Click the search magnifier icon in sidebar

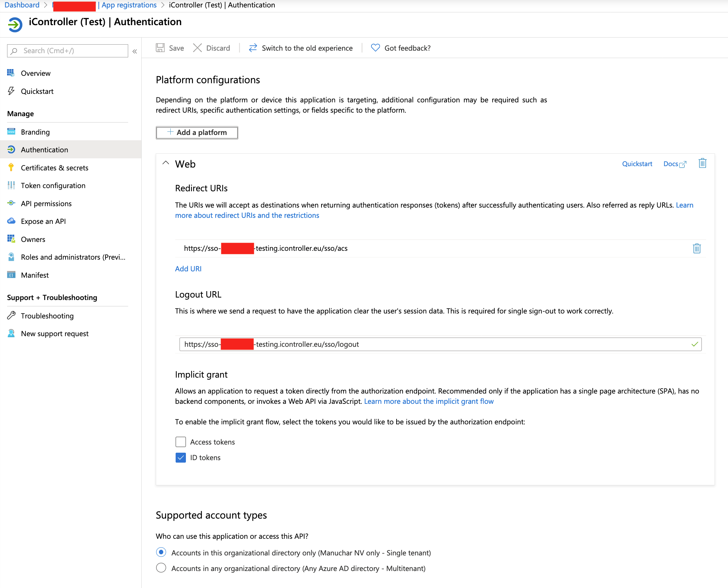coord(14,51)
